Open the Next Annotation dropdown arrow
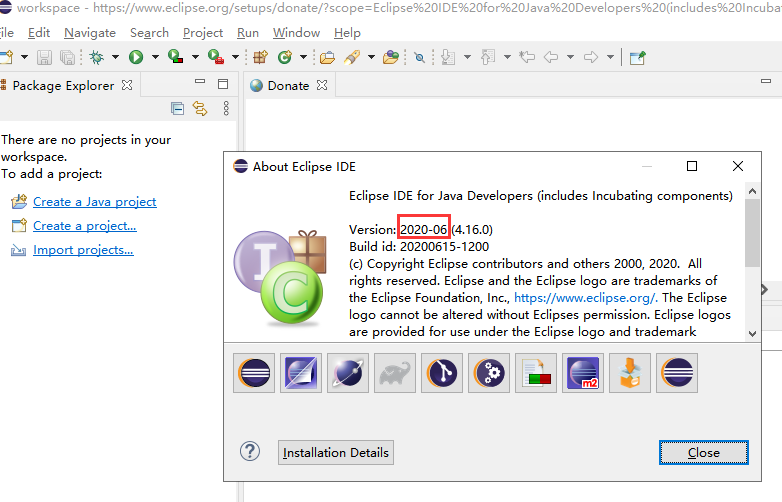Viewport: 782px width, 502px height. pyautogui.click(x=467, y=57)
